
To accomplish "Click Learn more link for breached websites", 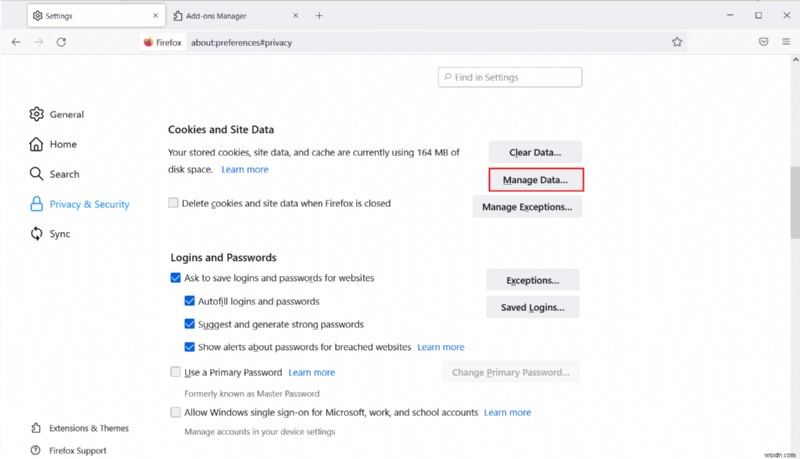I will [441, 347].
